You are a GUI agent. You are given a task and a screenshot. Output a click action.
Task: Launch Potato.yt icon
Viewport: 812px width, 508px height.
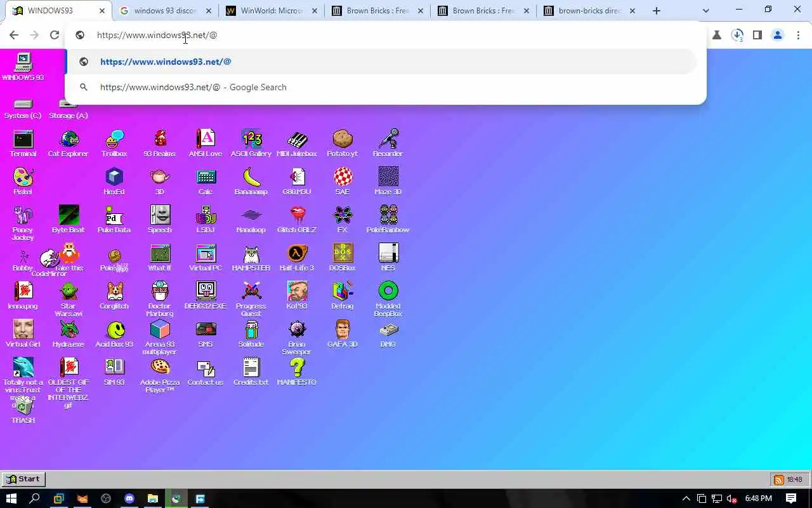tap(343, 144)
